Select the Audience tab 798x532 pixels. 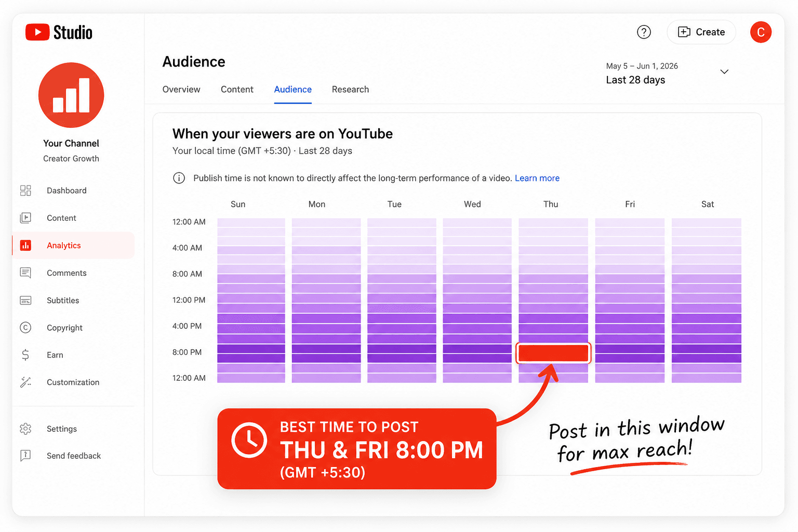click(293, 89)
